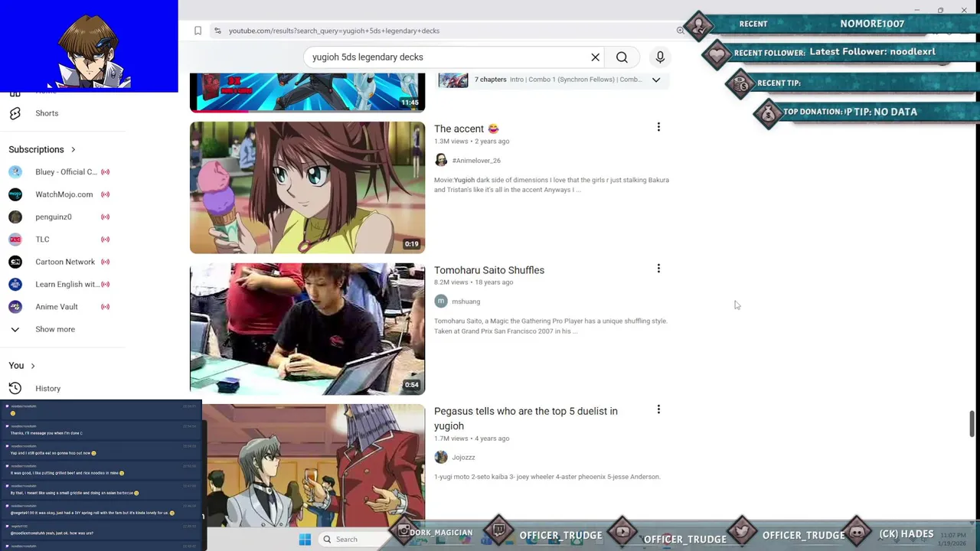The image size is (980, 551).
Task: Click the '8.2M views • 18 years ago' text
Action: click(474, 282)
